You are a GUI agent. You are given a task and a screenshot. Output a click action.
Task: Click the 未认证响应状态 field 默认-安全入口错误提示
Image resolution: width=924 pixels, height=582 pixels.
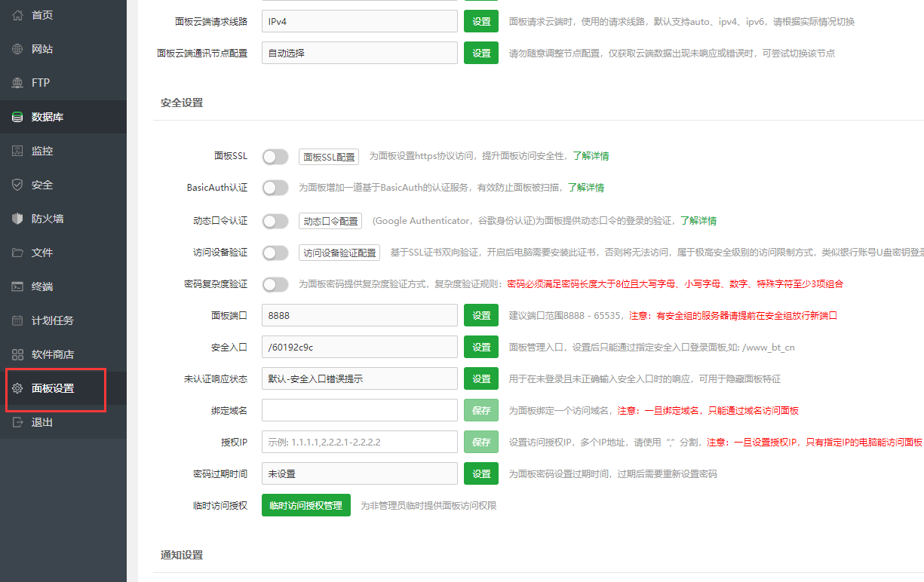point(360,378)
